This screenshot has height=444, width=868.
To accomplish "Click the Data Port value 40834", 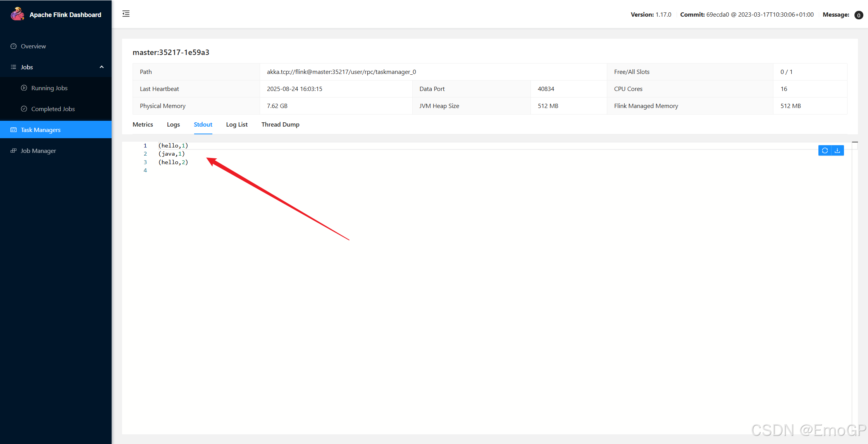I will [x=546, y=89].
